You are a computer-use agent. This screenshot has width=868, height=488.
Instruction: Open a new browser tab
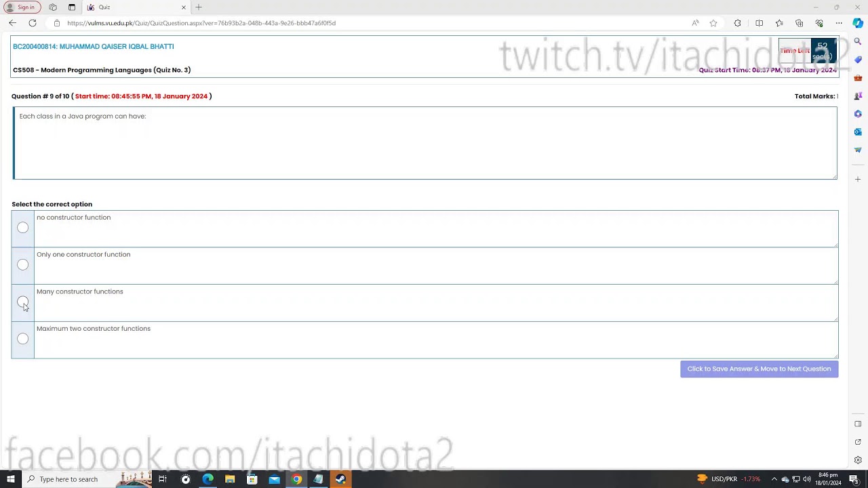(199, 7)
